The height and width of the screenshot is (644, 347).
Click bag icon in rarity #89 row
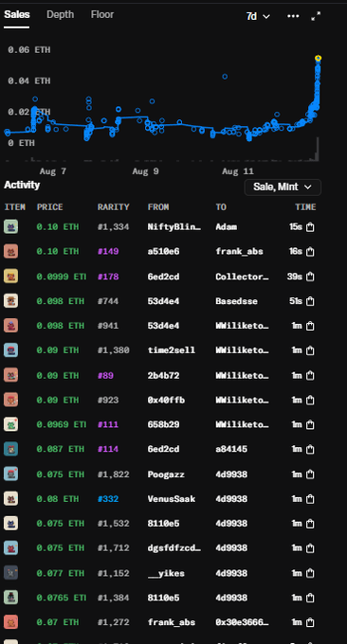tap(310, 375)
